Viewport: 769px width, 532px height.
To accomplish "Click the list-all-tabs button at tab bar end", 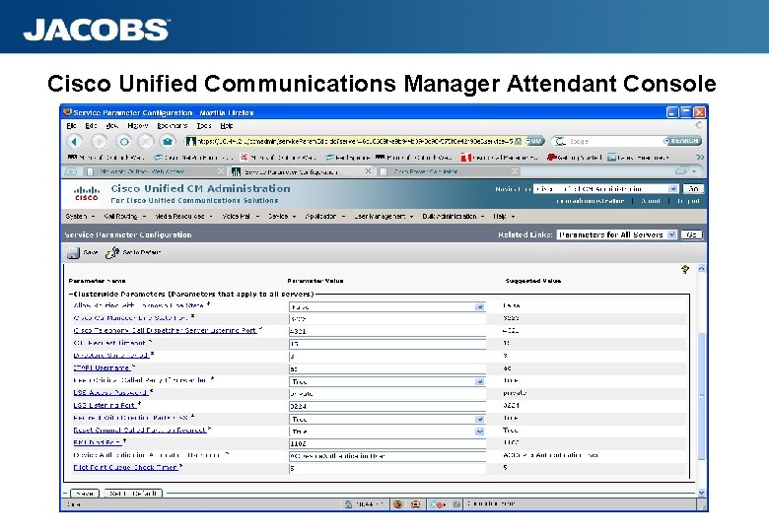I will (686, 171).
